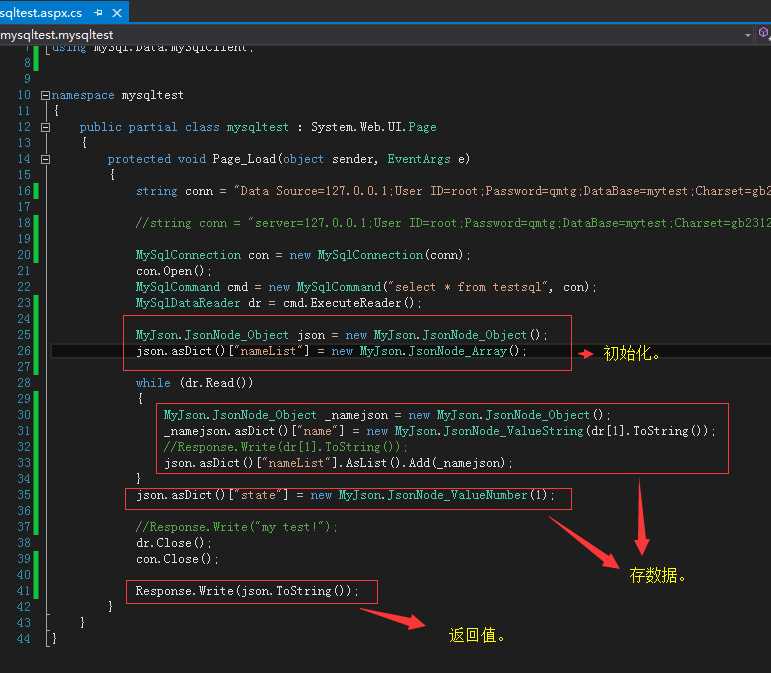Screen dimensions: 771x673
Task: Click 'MyJson.JsonNode_Object json' declaration line 25
Action: 342,335
